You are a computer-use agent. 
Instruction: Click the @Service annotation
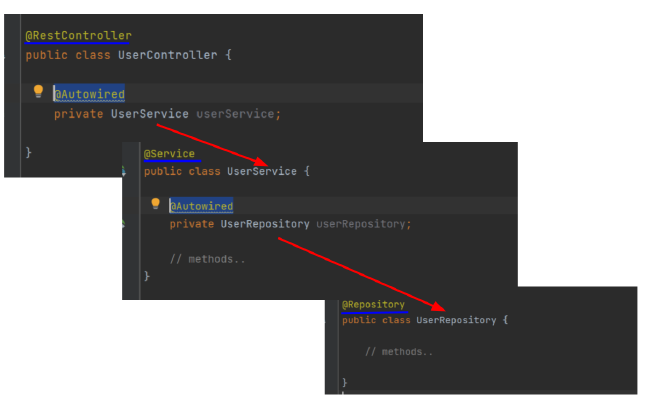[x=169, y=154]
